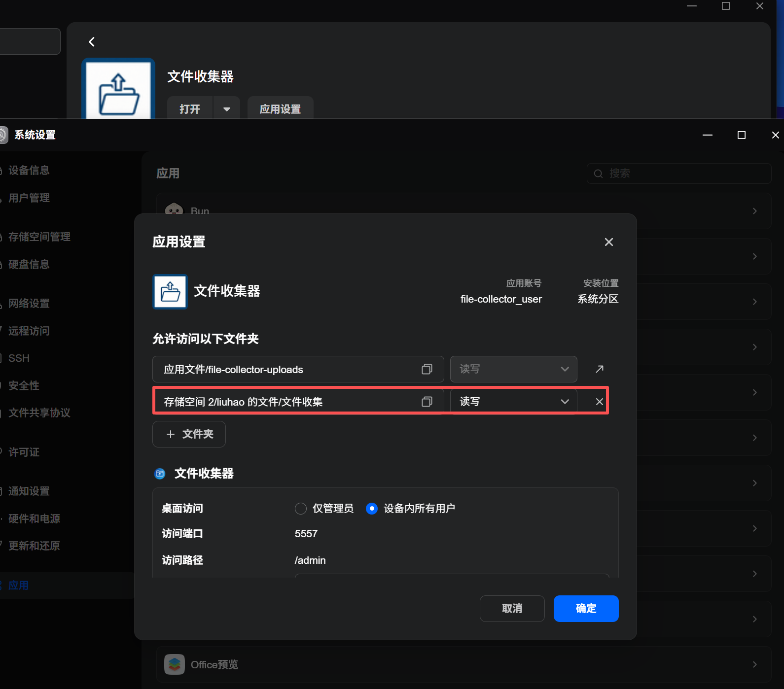
Task: Click the 文件收集器 icon in dialog header
Action: [x=170, y=292]
